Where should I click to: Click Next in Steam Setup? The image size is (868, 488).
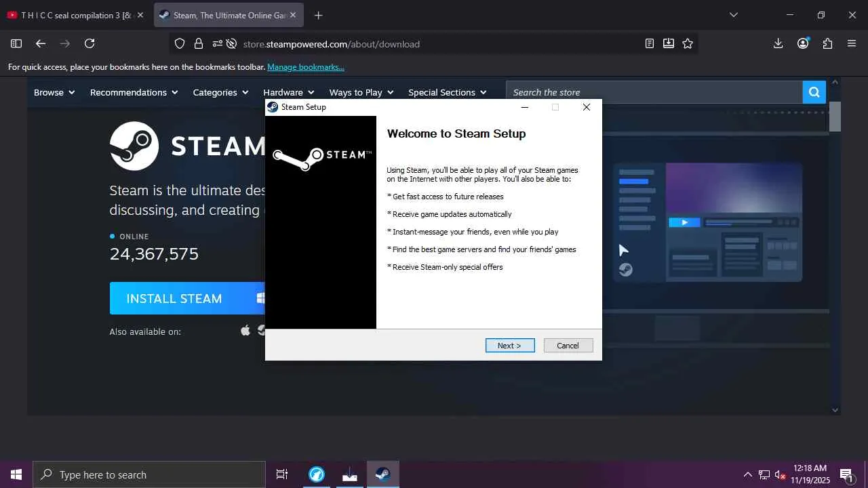510,346
